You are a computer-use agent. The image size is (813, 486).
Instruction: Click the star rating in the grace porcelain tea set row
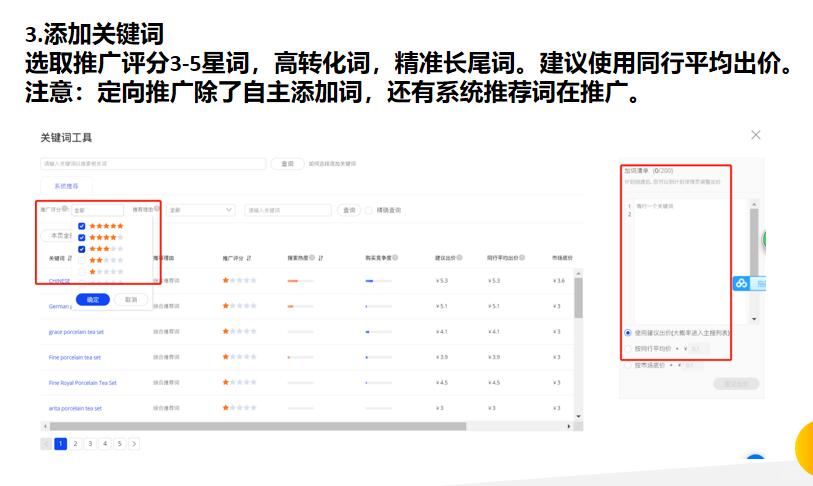(239, 331)
